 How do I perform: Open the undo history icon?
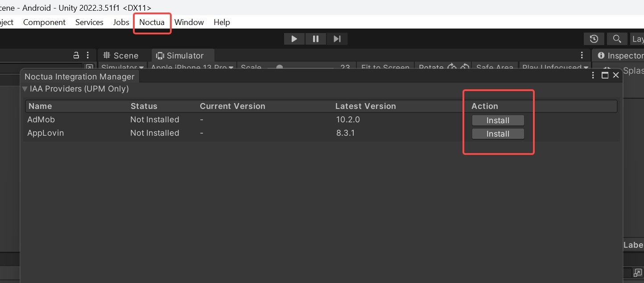(x=594, y=39)
